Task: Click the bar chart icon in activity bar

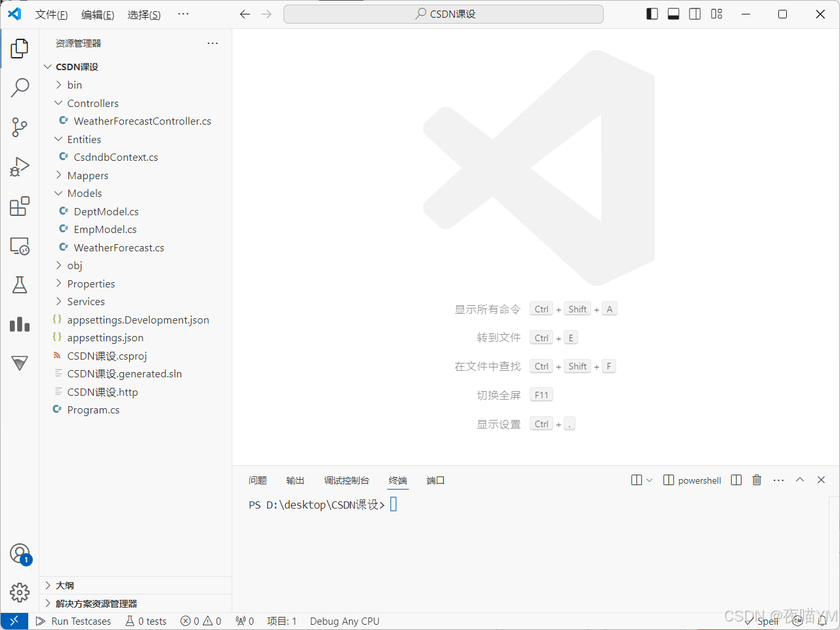Action: click(x=20, y=324)
